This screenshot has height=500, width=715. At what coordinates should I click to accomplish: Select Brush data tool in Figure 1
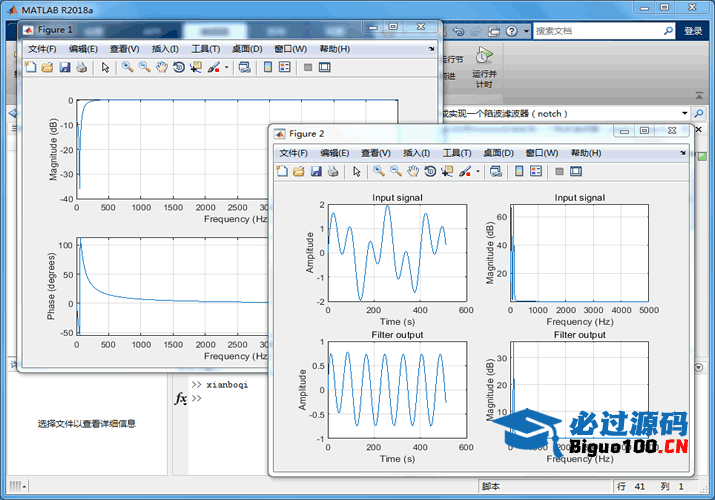[x=213, y=67]
